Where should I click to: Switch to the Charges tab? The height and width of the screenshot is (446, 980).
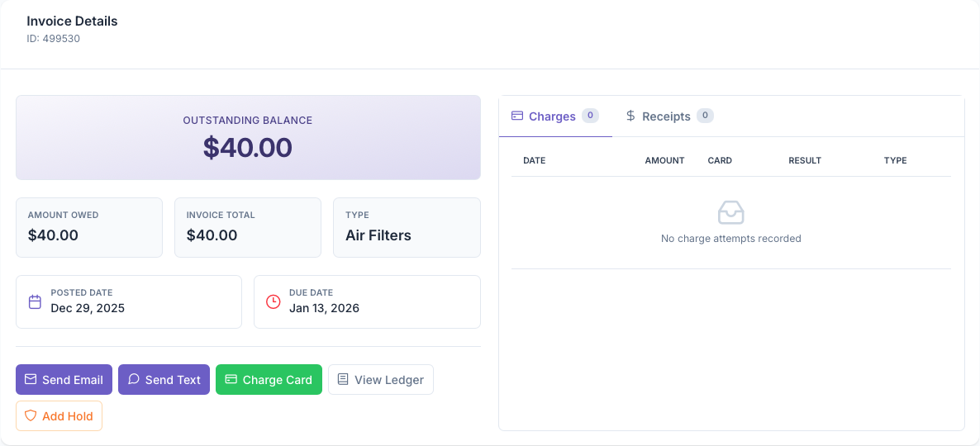[552, 116]
